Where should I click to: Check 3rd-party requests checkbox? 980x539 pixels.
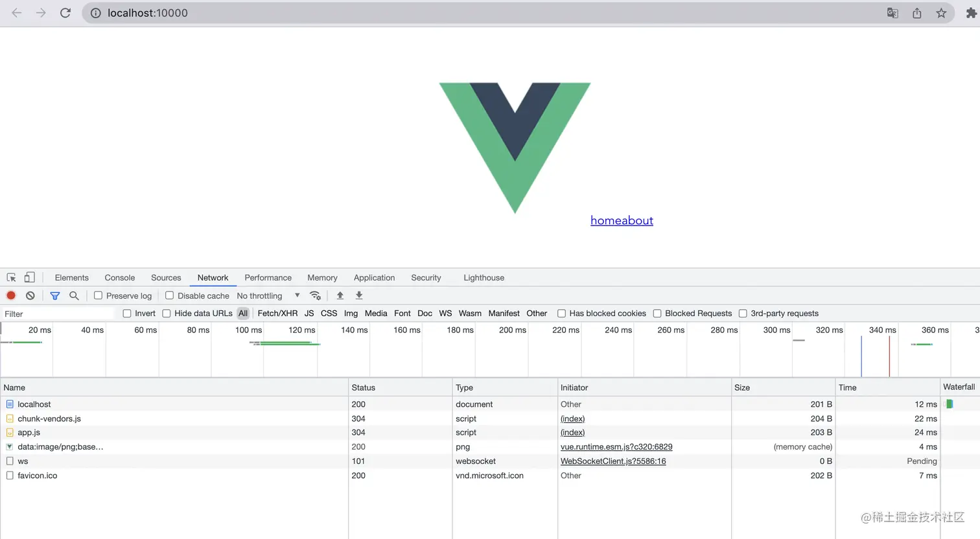coord(743,314)
